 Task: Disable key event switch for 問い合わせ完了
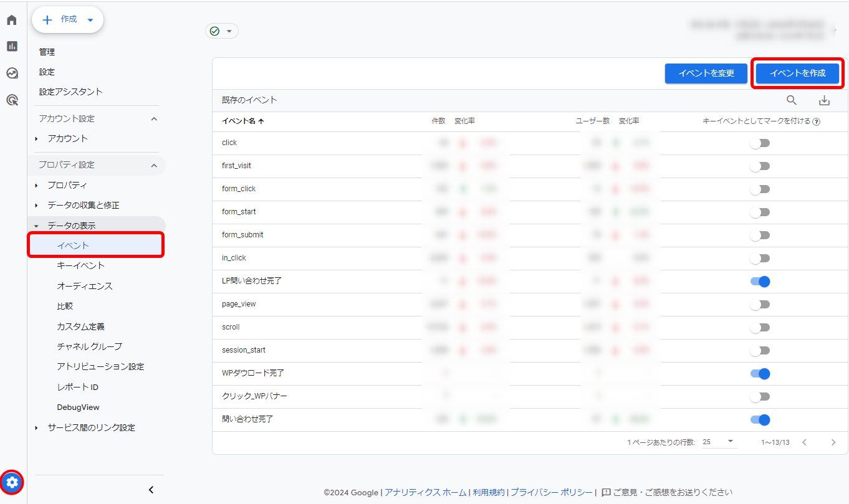click(760, 420)
